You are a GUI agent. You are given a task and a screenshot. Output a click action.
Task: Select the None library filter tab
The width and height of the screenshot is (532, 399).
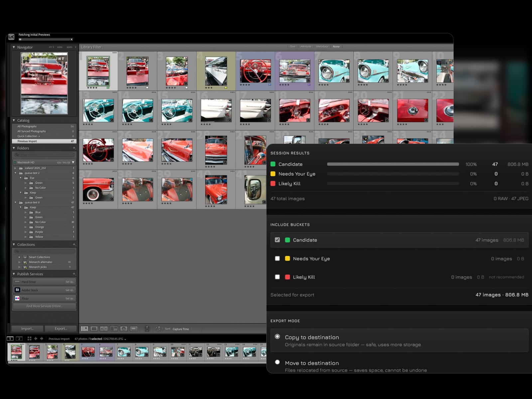pos(336,47)
